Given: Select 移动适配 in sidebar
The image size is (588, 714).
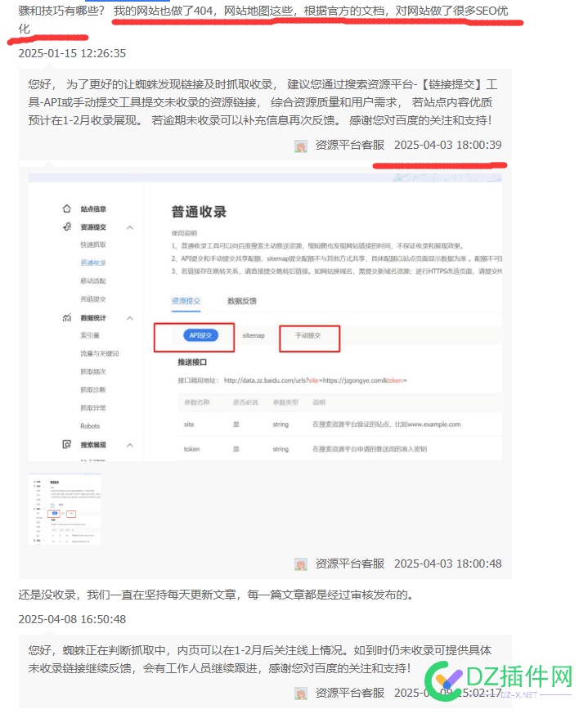Looking at the screenshot, I should [93, 281].
